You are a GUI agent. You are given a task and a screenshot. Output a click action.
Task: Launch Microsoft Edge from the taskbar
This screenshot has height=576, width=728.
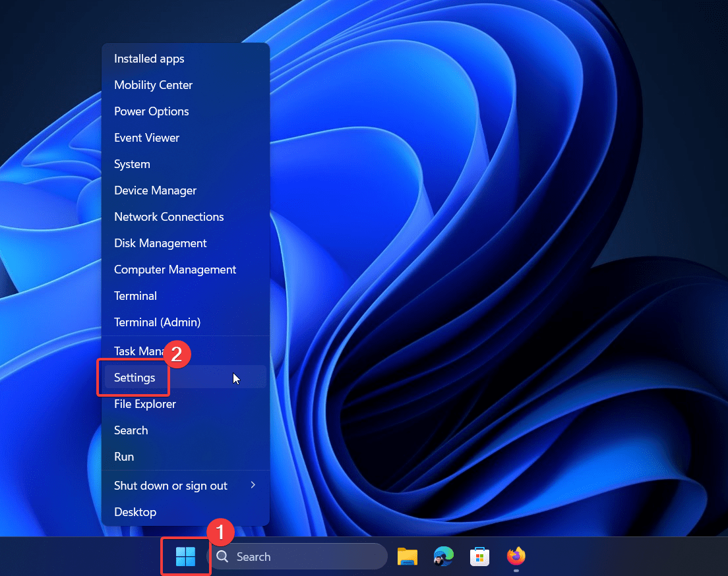[443, 557]
